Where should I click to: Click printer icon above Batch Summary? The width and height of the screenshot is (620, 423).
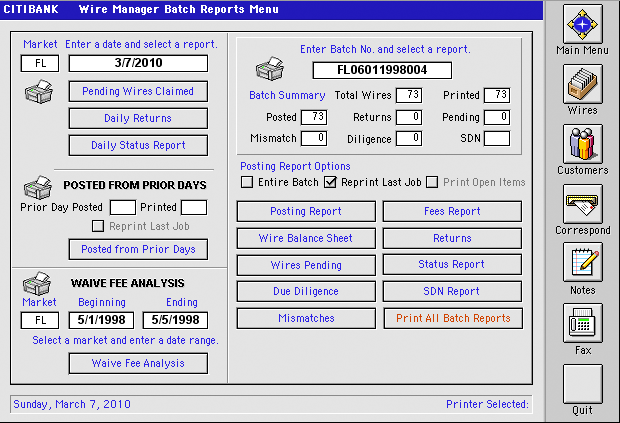pyautogui.click(x=269, y=68)
